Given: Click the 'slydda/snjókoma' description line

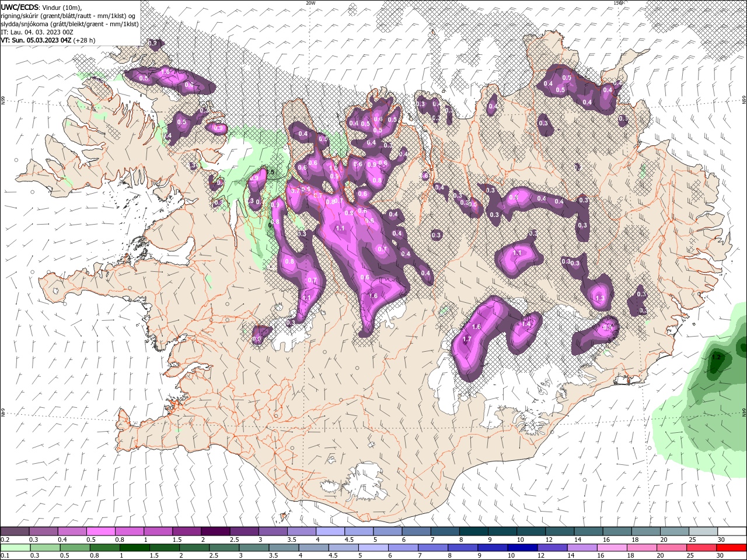Looking at the screenshot, I should pos(69,23).
